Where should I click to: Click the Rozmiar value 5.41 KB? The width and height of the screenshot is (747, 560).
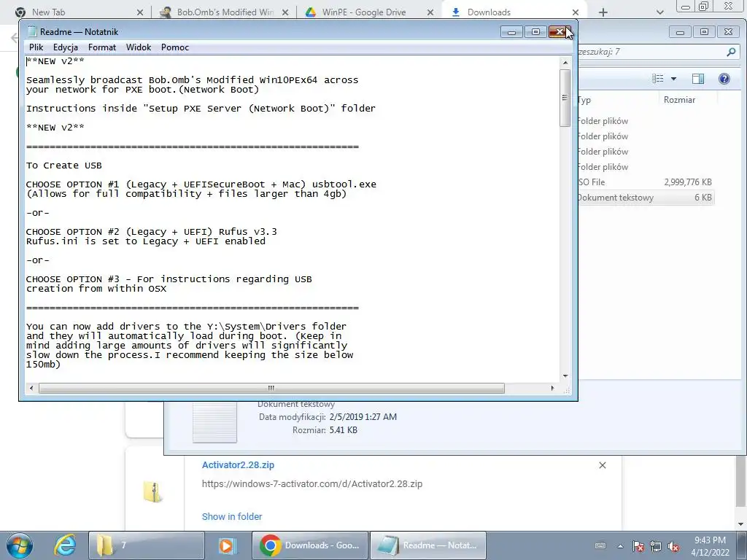coord(343,430)
